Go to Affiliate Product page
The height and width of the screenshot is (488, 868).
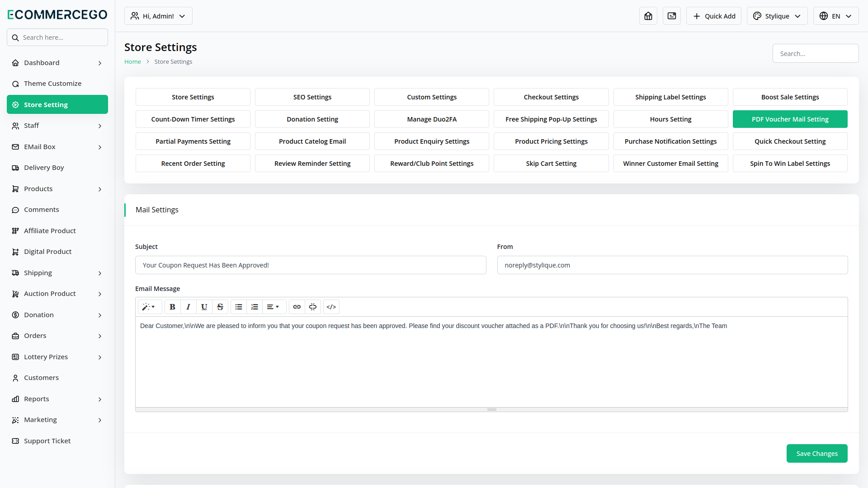pyautogui.click(x=57, y=231)
